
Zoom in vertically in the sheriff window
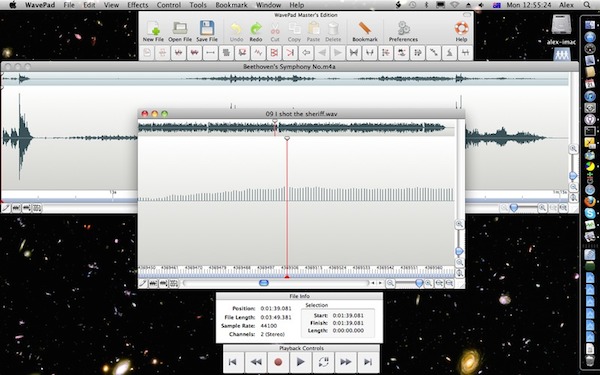click(x=459, y=224)
